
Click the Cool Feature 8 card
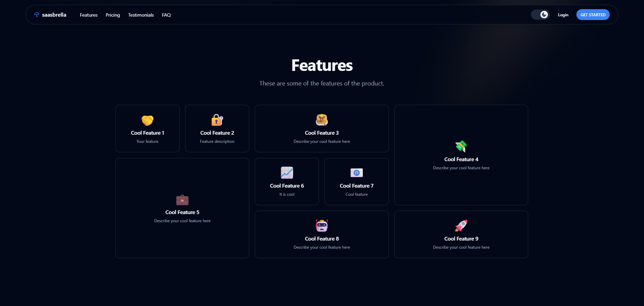click(x=321, y=234)
